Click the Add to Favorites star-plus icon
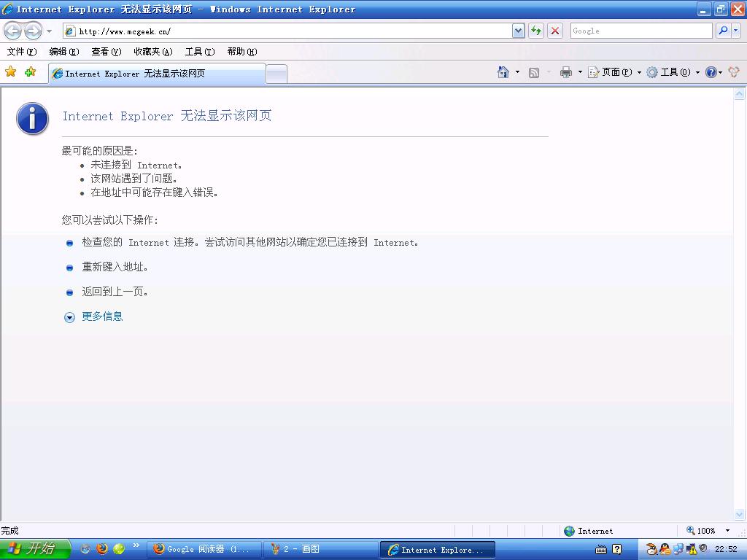747x560 pixels. 30,72
